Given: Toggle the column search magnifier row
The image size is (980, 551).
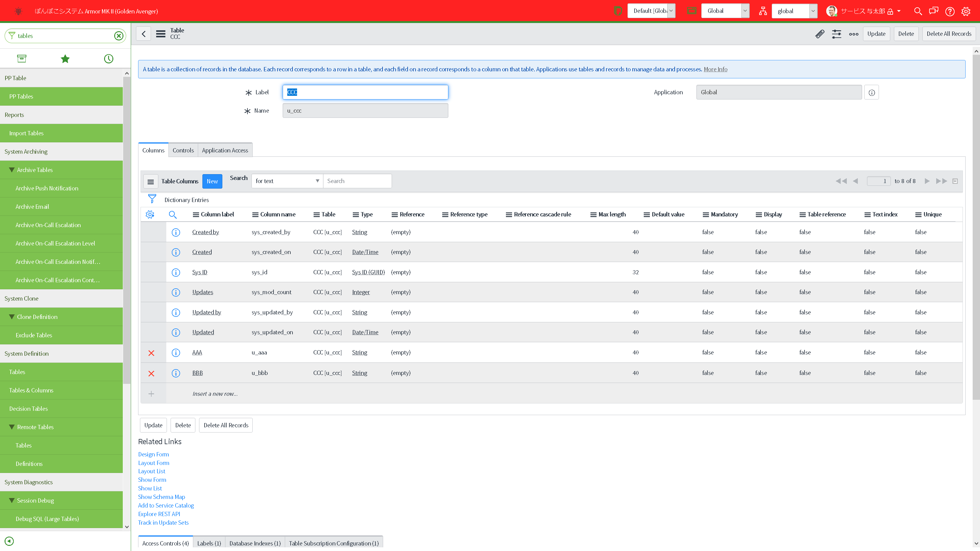Looking at the screenshot, I should (x=173, y=215).
